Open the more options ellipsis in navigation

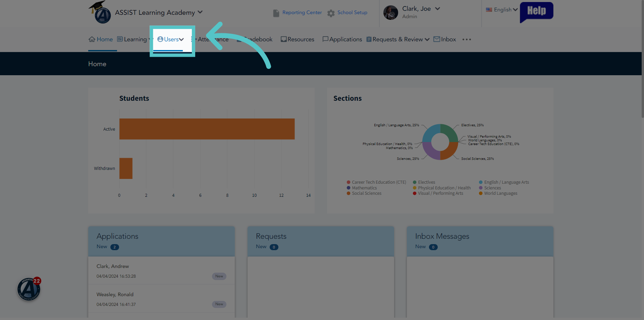[467, 39]
